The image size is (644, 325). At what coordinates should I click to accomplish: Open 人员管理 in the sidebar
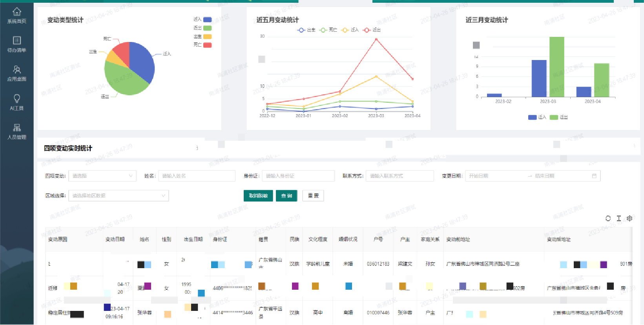tap(16, 131)
